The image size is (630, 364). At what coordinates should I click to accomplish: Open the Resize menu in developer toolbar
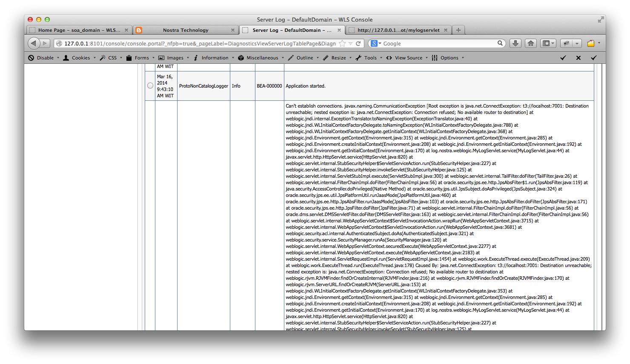tap(337, 58)
